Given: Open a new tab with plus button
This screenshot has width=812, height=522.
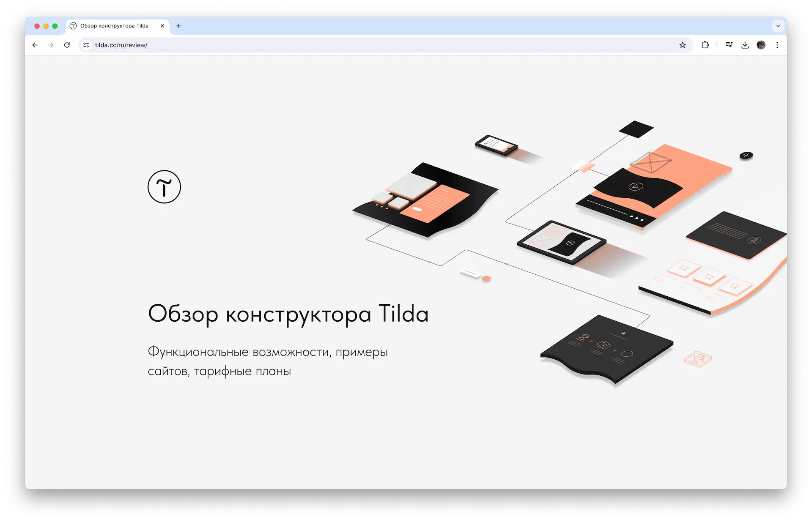Looking at the screenshot, I should (178, 26).
